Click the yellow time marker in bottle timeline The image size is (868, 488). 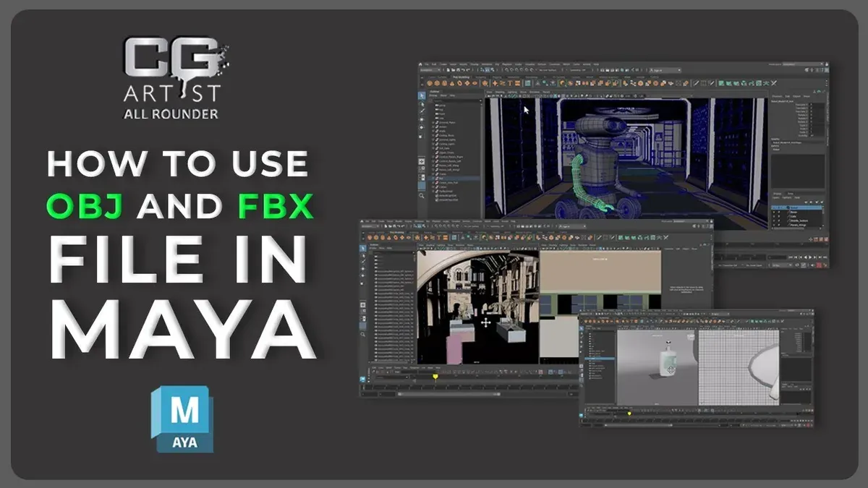pyautogui.click(x=629, y=414)
